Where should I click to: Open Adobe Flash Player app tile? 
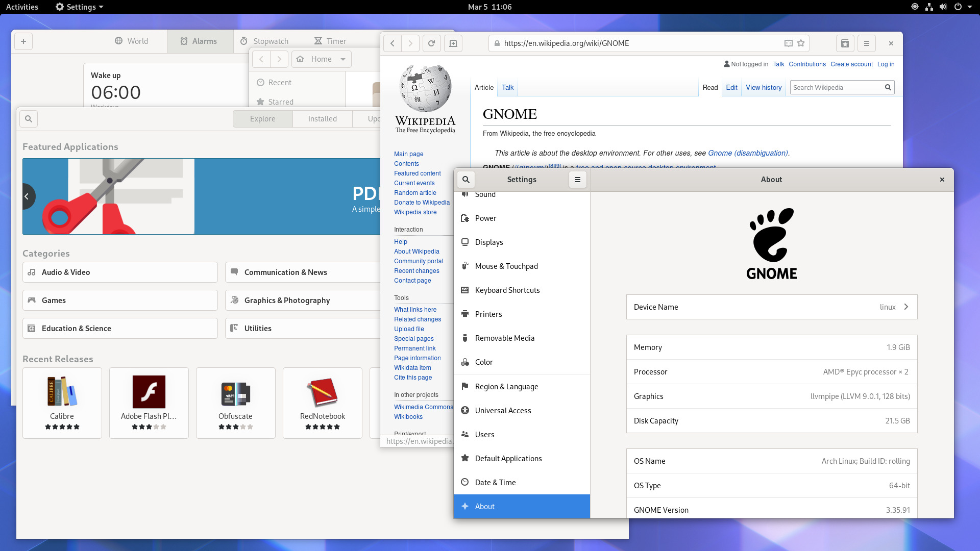pyautogui.click(x=149, y=403)
